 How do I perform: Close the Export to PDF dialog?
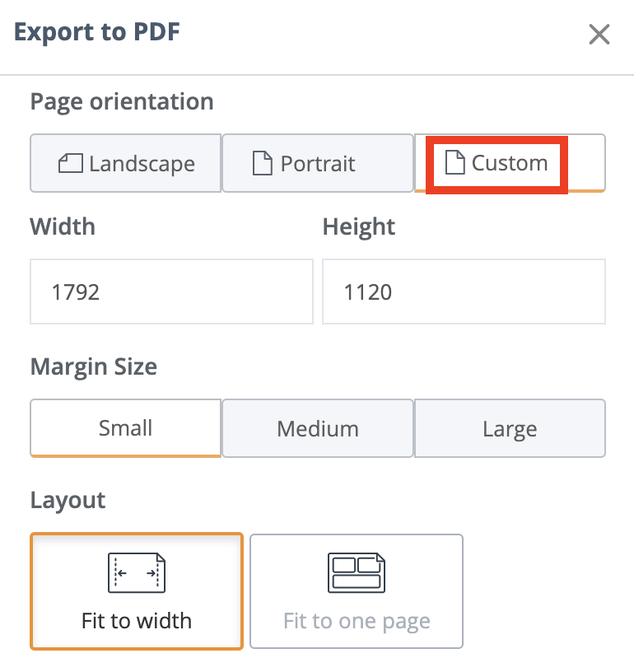[x=599, y=35]
